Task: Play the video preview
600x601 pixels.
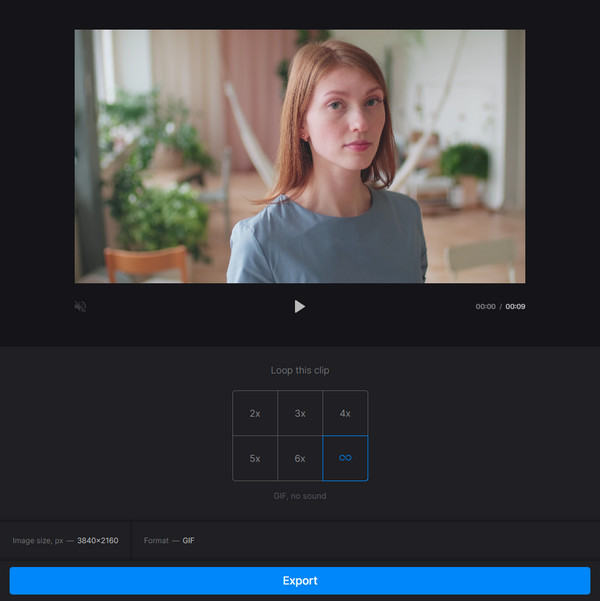Action: 299,306
